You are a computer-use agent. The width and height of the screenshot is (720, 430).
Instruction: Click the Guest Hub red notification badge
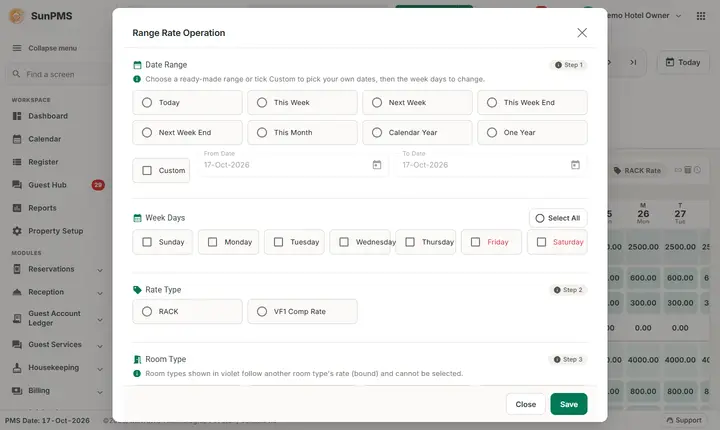tap(98, 185)
